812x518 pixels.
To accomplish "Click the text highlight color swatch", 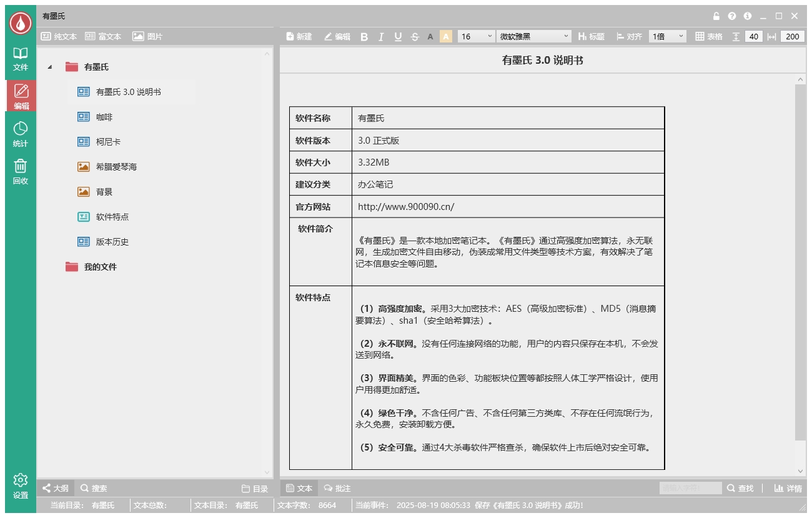I will point(445,37).
